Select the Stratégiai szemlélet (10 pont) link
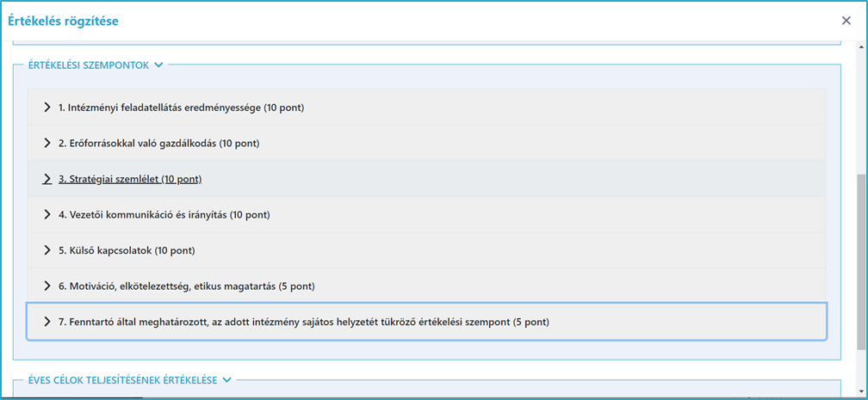Screen dimensions: 868x400 (x=130, y=179)
